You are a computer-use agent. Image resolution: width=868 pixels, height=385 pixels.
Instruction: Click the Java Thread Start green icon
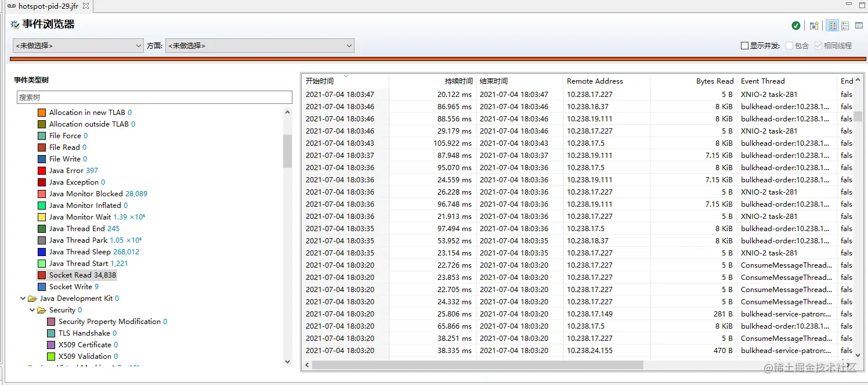click(42, 264)
